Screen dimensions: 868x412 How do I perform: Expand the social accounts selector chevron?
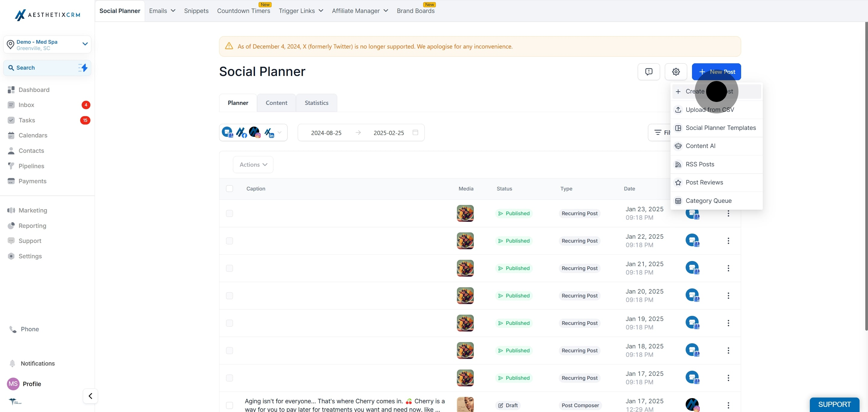click(x=279, y=132)
